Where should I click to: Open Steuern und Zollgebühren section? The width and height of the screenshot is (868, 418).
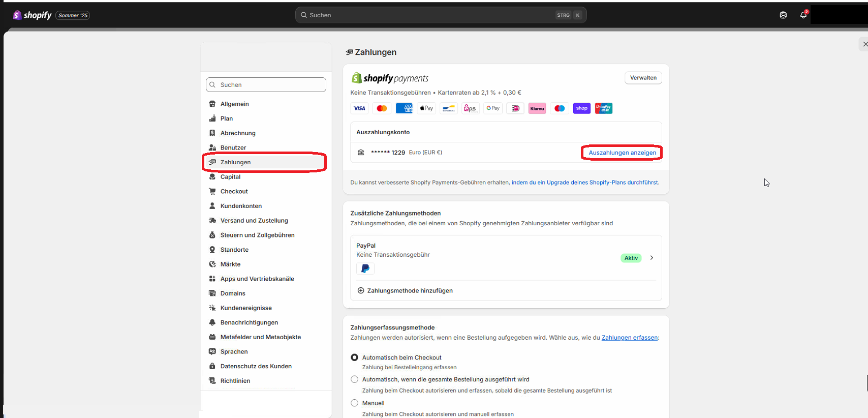pyautogui.click(x=257, y=235)
